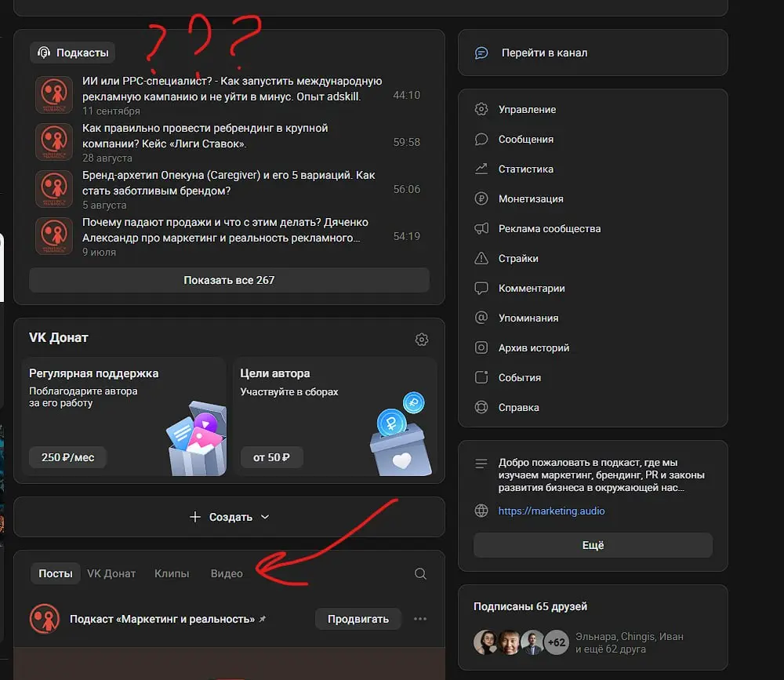
Task: Click the Статистика chart icon
Action: coord(481,169)
